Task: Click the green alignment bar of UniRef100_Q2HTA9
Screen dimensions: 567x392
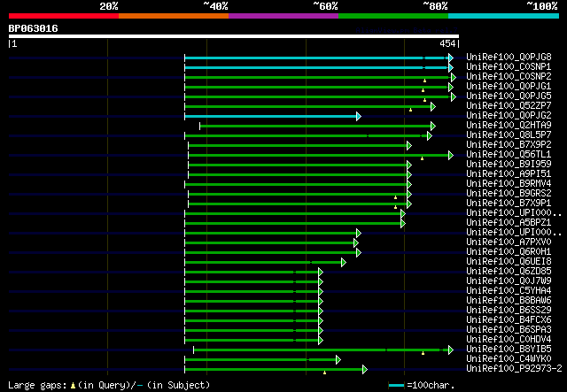Action: pyautogui.click(x=315, y=126)
